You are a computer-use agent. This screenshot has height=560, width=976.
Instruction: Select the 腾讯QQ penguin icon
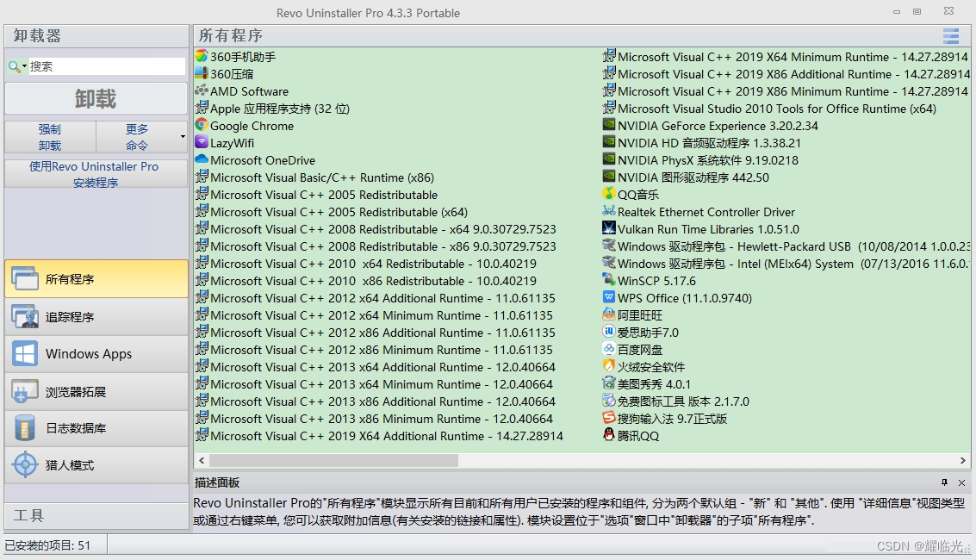(609, 435)
